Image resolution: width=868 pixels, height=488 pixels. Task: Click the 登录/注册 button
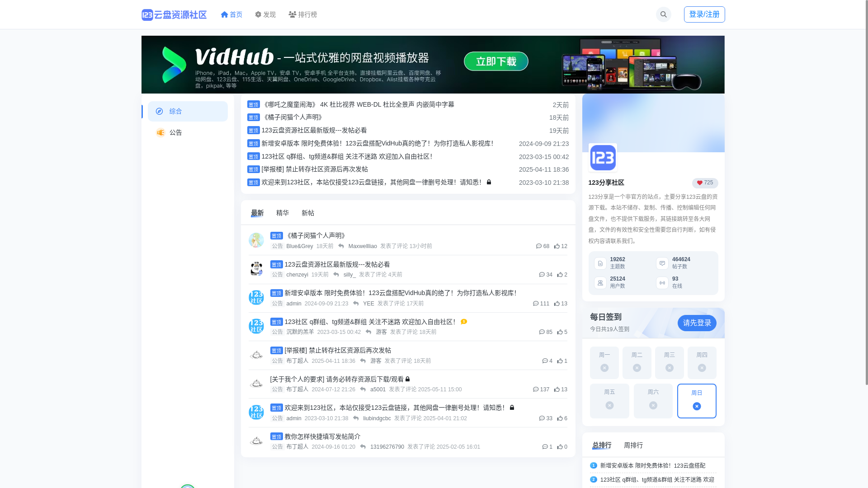click(704, 14)
